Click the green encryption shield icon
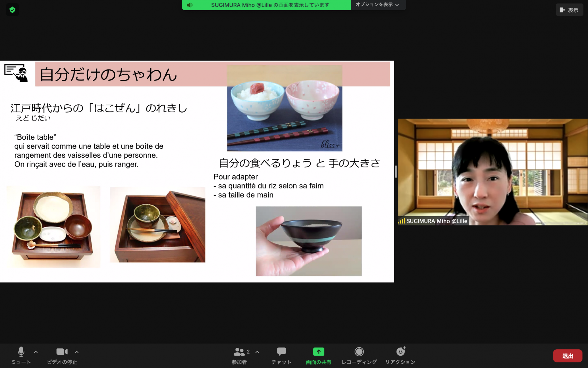The height and width of the screenshot is (368, 588). tap(12, 10)
